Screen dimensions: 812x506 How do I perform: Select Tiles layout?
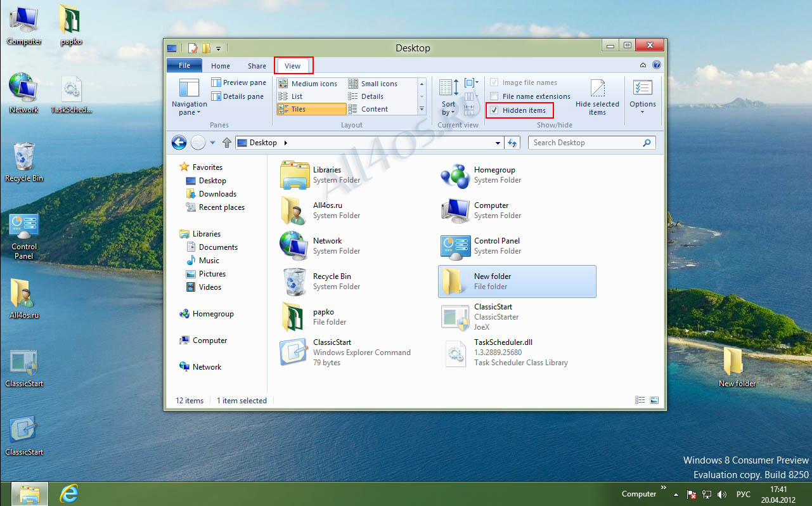tap(311, 109)
